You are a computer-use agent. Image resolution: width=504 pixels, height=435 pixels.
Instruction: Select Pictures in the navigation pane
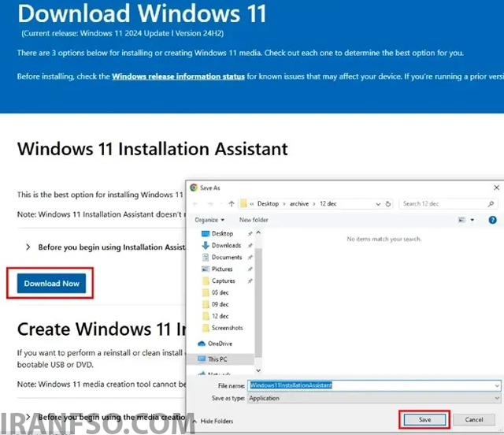[222, 269]
